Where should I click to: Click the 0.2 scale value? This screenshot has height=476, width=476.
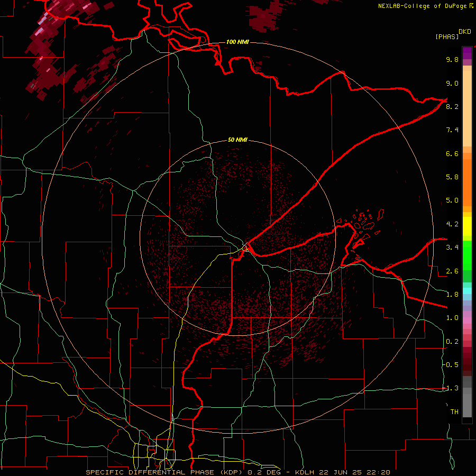pos(452,342)
